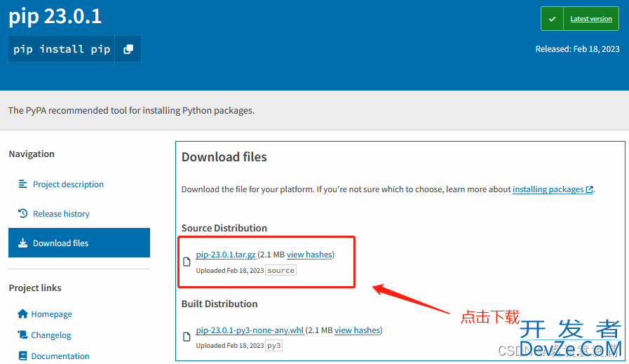This screenshot has width=629, height=364.
Task: View hashes for the py3-none-any.whl file
Action: (358, 330)
